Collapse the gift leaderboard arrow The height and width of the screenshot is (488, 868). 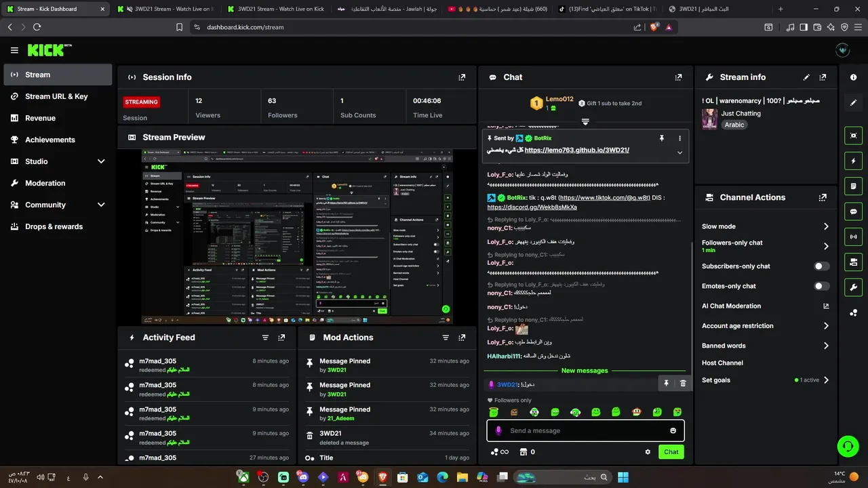click(585, 122)
